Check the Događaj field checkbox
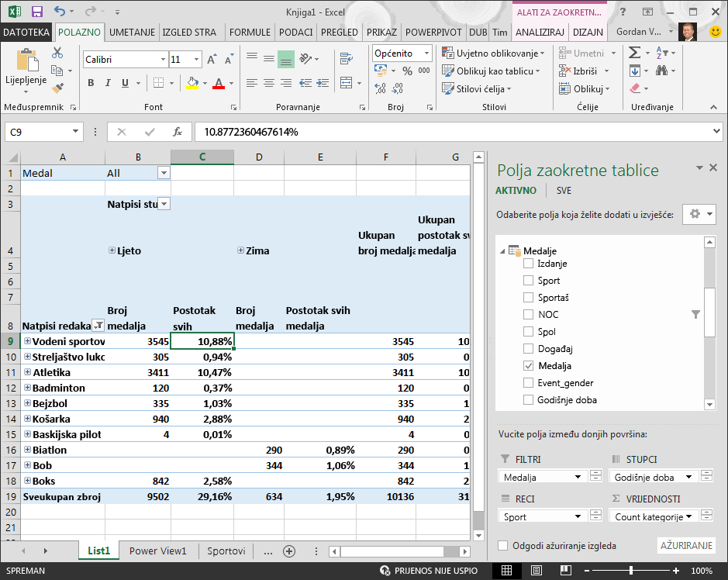The image size is (728, 580). pos(528,349)
